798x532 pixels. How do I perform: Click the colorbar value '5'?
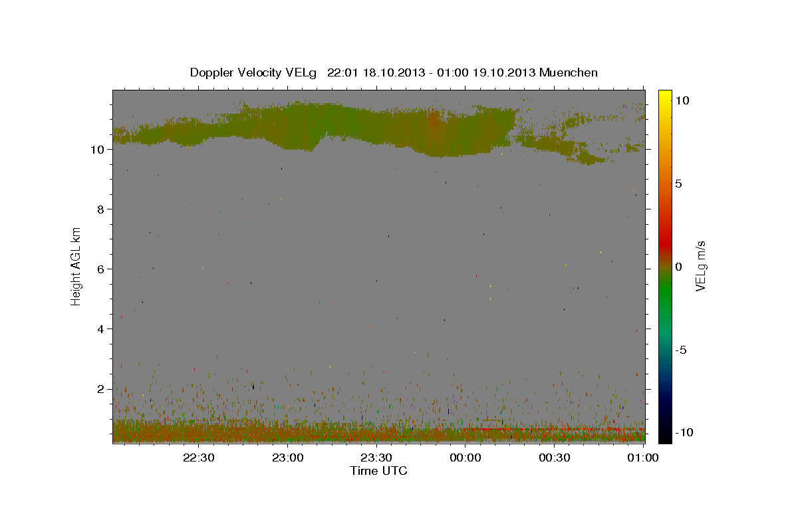[x=679, y=184]
